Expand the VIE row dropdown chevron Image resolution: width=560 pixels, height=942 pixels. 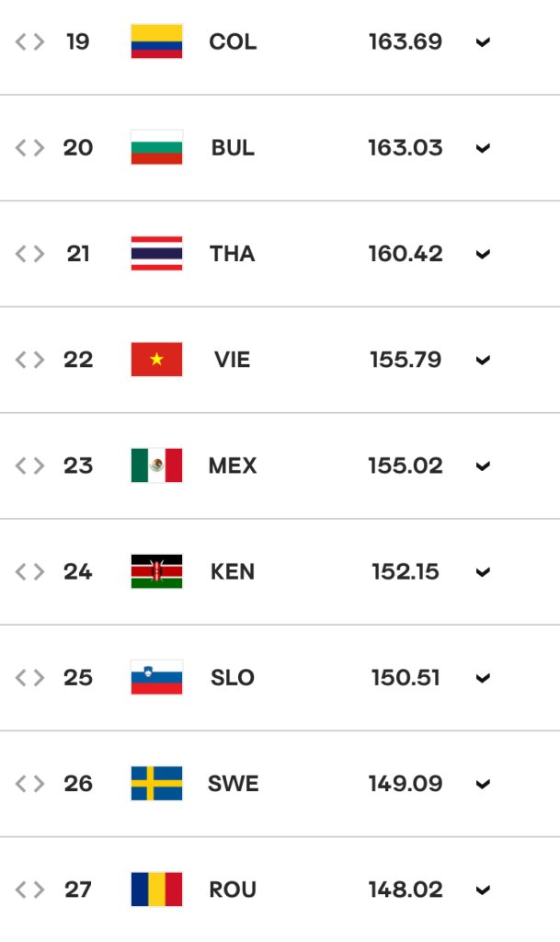(483, 360)
